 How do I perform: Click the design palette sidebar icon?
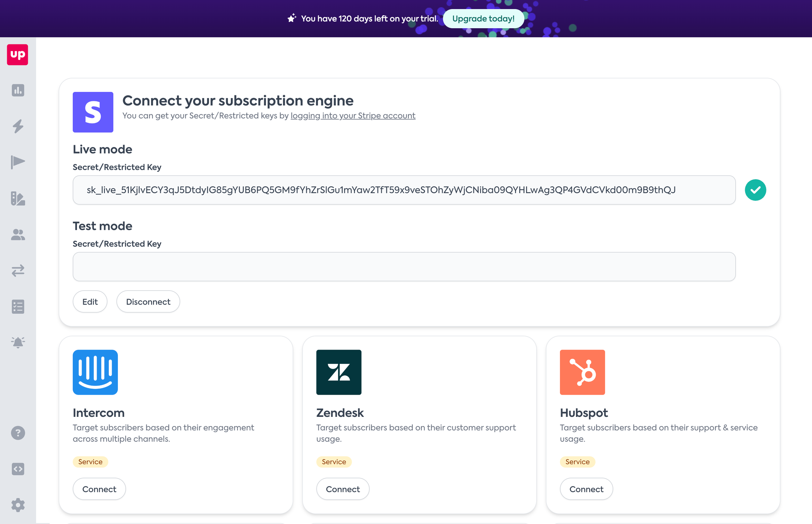point(18,198)
